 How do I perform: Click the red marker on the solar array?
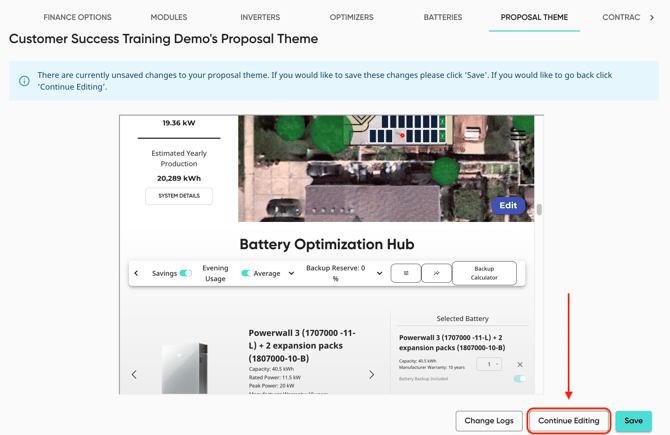click(x=402, y=135)
